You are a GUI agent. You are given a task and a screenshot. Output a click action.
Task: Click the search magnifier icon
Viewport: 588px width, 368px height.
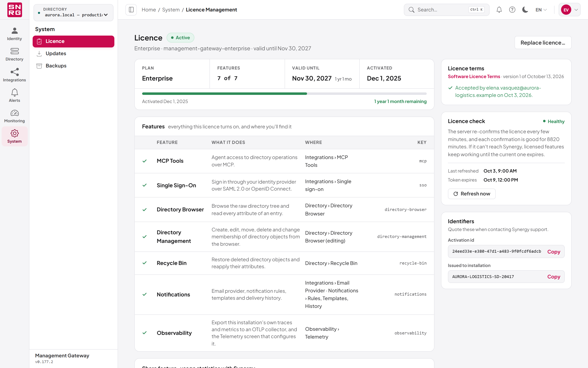click(411, 10)
